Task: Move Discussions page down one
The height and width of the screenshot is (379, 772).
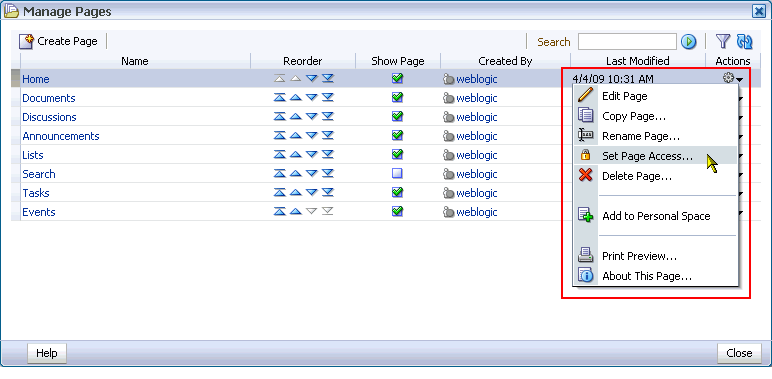Action: tap(312, 117)
